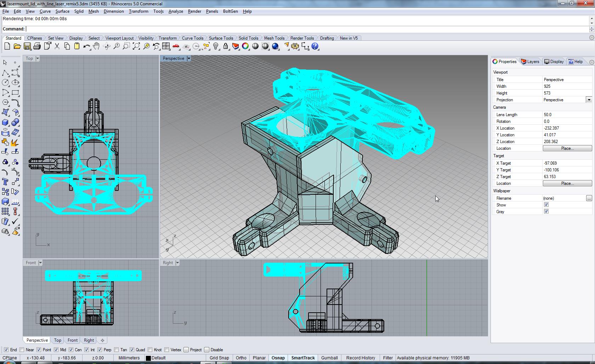Switch to the Mesh Tools toolbar tab
Viewport: 595px width, 364px height.
[274, 38]
